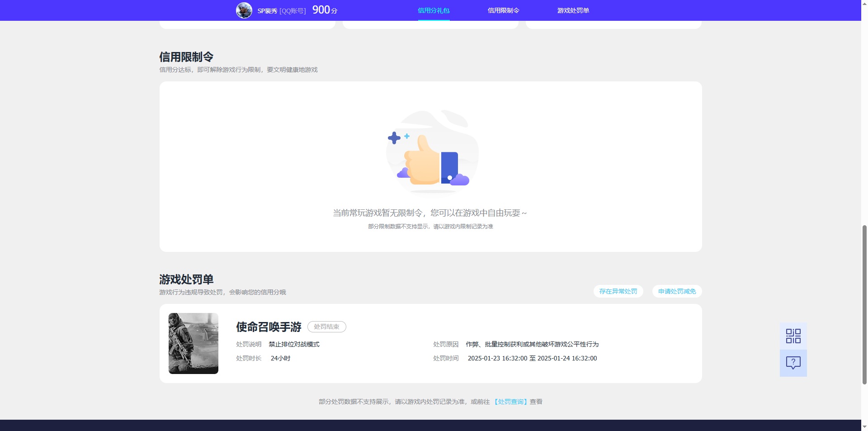Click the 禁止排位对战模式 text
Viewport: 868px width, 431px height.
click(294, 344)
